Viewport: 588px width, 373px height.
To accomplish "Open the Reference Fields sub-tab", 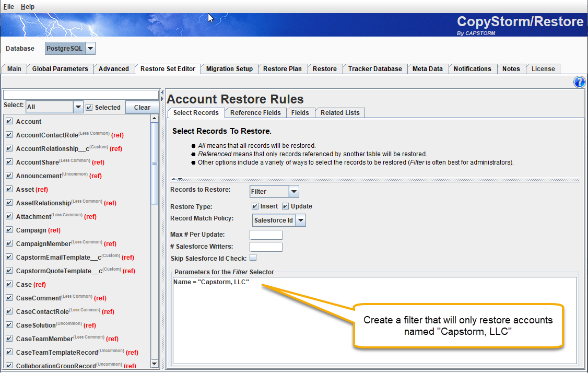I will 255,112.
